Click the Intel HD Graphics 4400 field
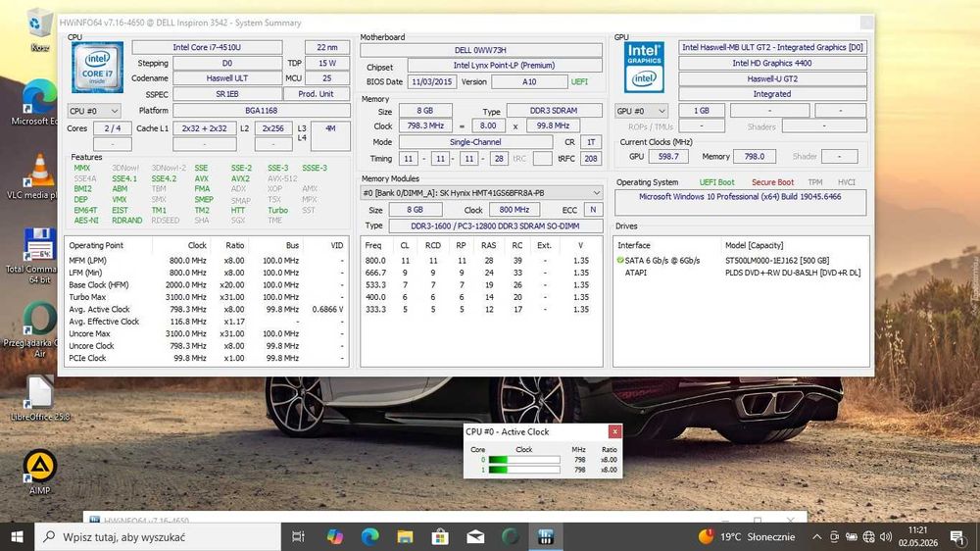The height and width of the screenshot is (551, 980). pos(772,63)
